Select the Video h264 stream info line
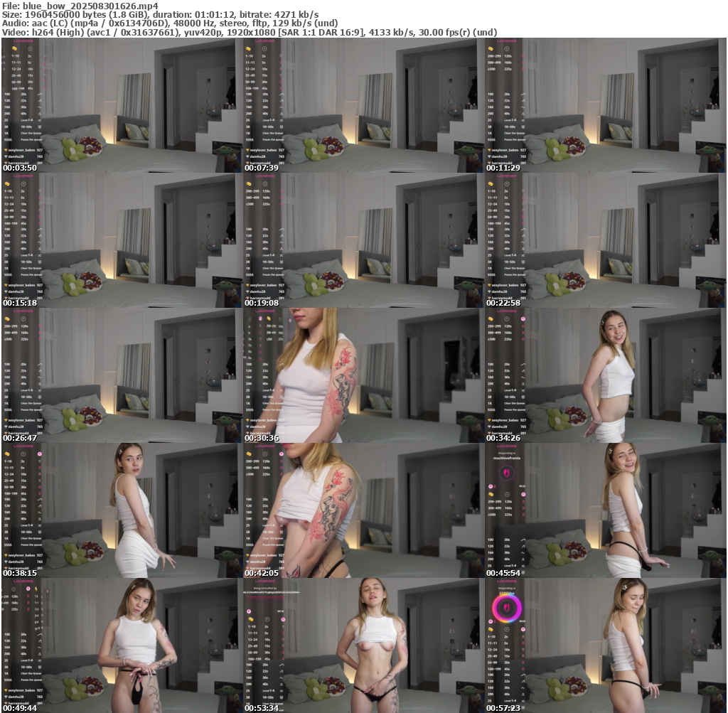This screenshot has height=713, width=728. [x=249, y=32]
